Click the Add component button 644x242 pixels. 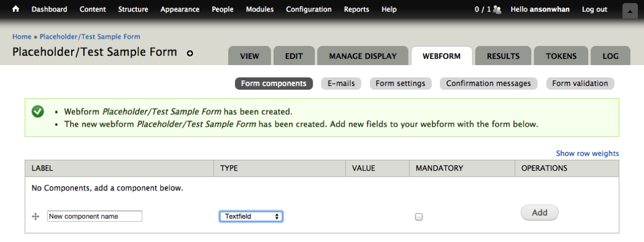coord(540,213)
